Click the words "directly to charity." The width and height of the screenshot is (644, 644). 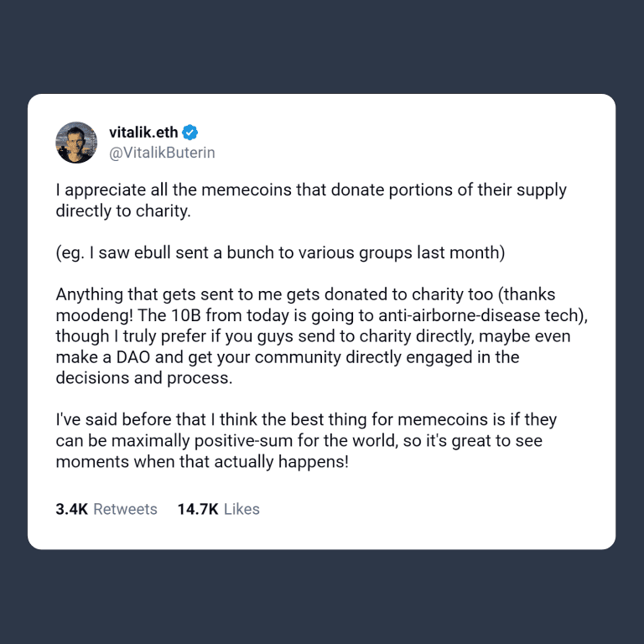coord(123,210)
